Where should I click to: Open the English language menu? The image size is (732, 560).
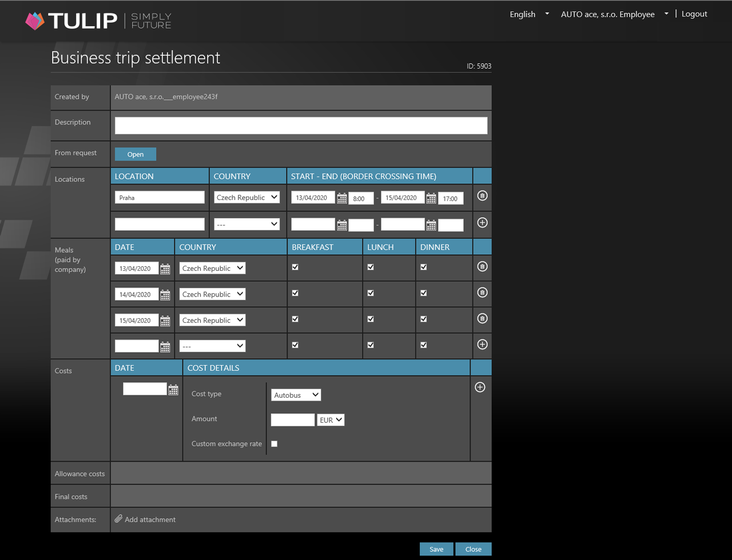[527, 14]
